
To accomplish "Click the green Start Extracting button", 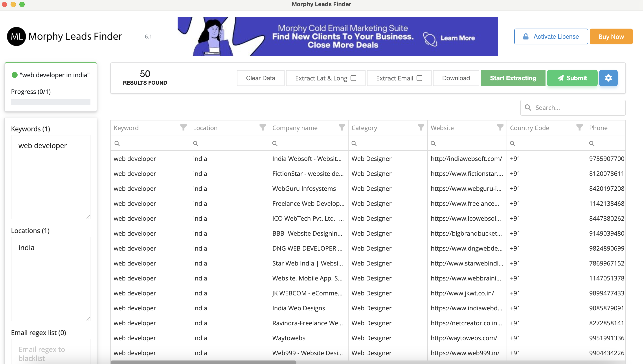I will tap(513, 78).
